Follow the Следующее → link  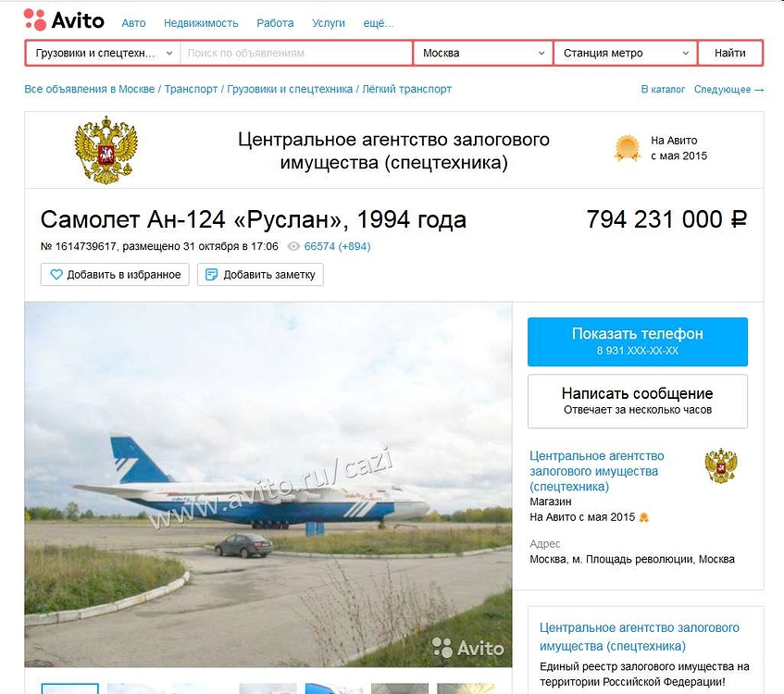point(729,89)
